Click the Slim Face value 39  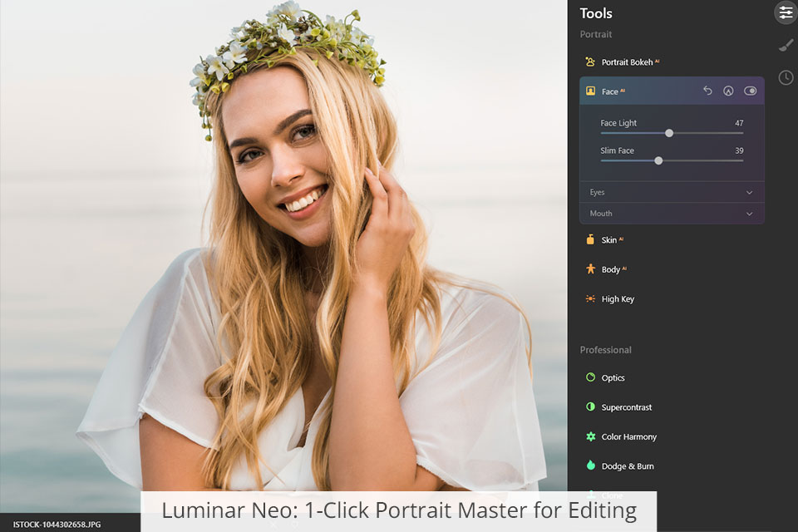(x=739, y=150)
